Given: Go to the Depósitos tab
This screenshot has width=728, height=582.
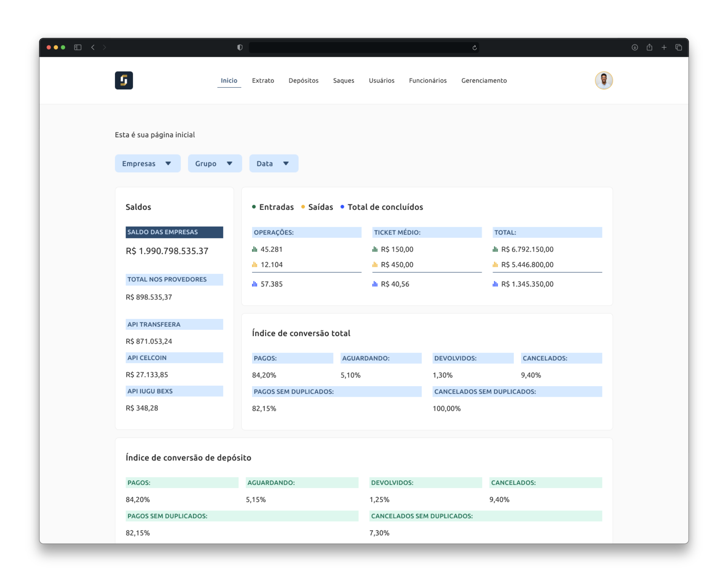Looking at the screenshot, I should [x=303, y=80].
